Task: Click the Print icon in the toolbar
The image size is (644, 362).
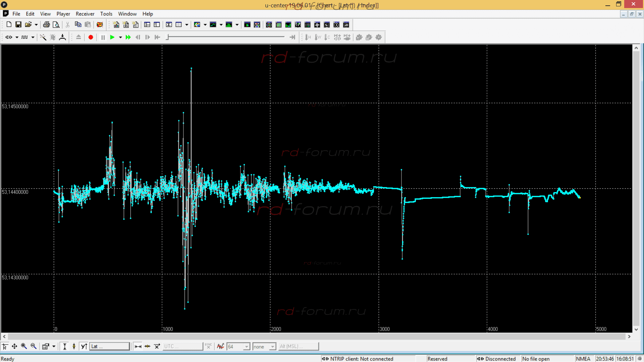Action: 46,24
